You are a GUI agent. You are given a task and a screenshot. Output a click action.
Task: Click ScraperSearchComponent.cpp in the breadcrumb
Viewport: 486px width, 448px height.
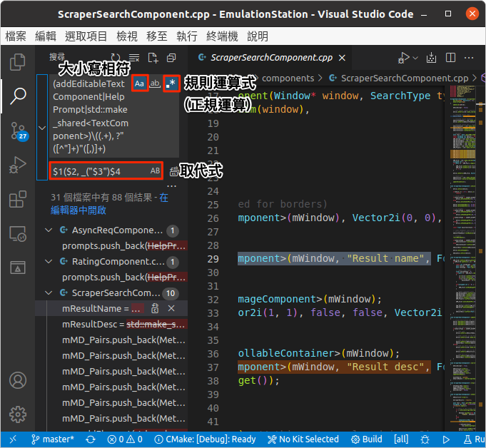point(404,78)
